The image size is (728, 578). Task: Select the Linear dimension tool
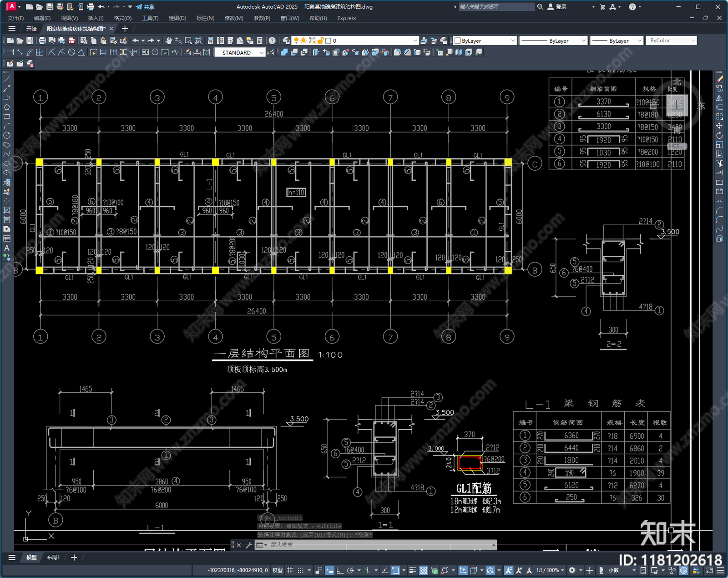click(10, 52)
